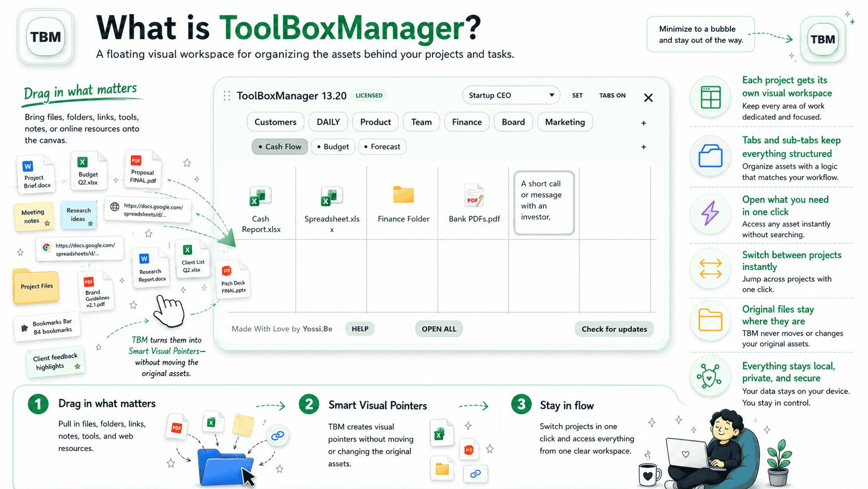The width and height of the screenshot is (868, 489).
Task: Open the Finance Folder icon
Action: [403, 194]
